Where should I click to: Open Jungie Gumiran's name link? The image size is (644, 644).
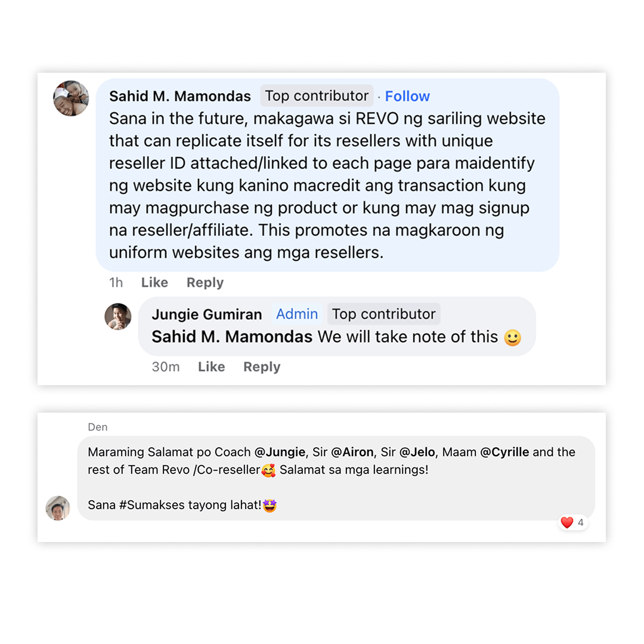click(x=206, y=314)
